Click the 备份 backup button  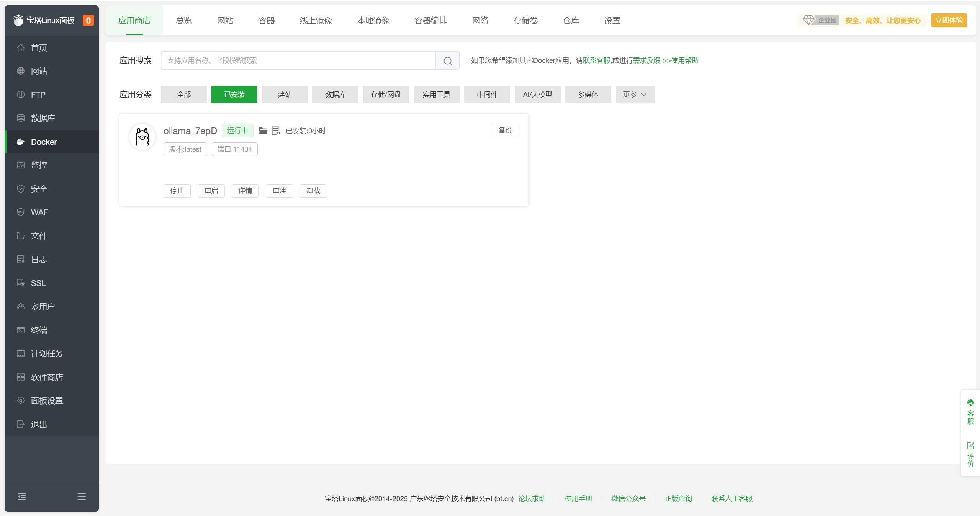point(505,130)
